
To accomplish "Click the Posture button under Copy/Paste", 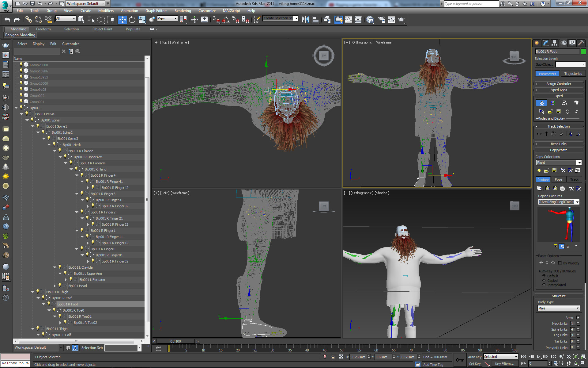I will (x=543, y=179).
